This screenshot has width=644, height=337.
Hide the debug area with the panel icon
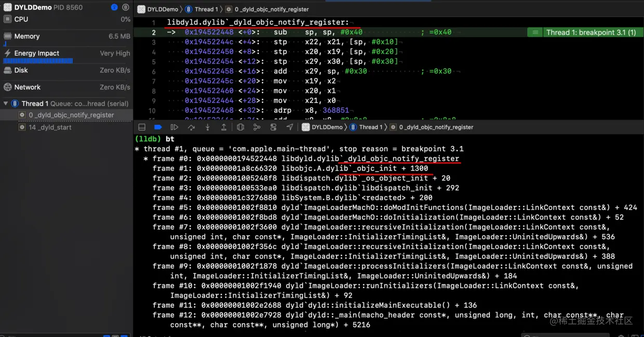[142, 127]
